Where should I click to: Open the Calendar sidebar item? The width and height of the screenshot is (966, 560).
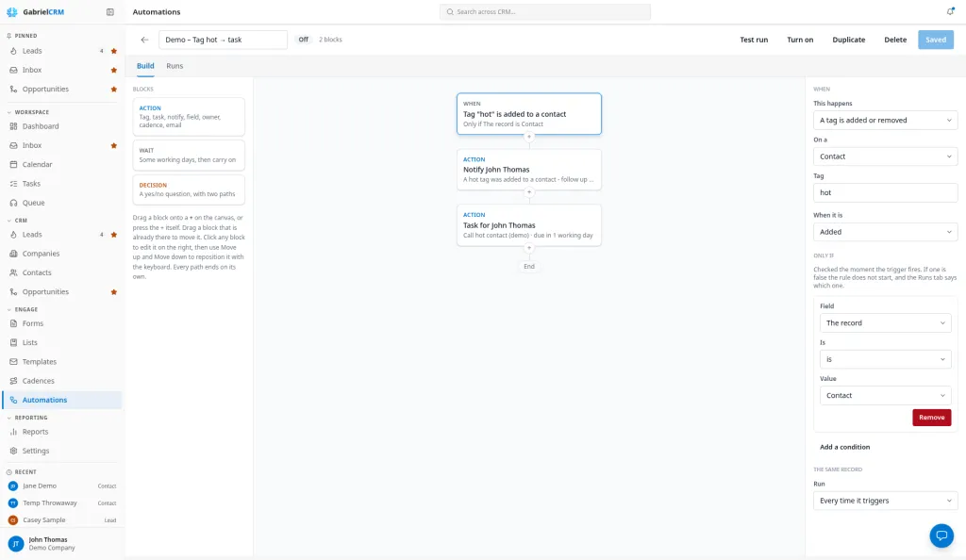click(37, 164)
